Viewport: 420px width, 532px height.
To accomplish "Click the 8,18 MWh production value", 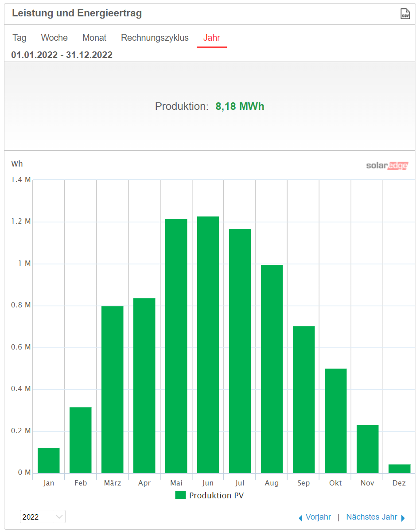I will [x=240, y=106].
